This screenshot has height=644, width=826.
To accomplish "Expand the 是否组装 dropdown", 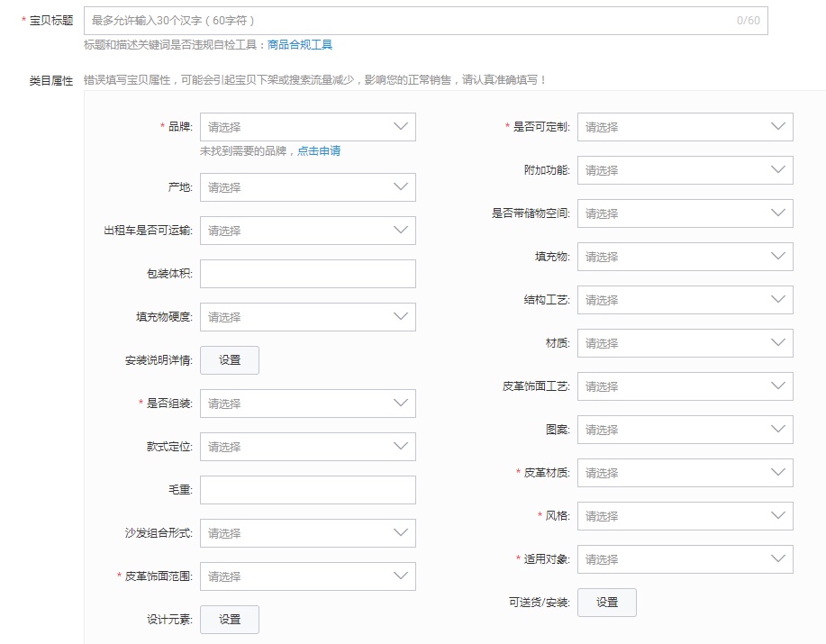I will (307, 403).
